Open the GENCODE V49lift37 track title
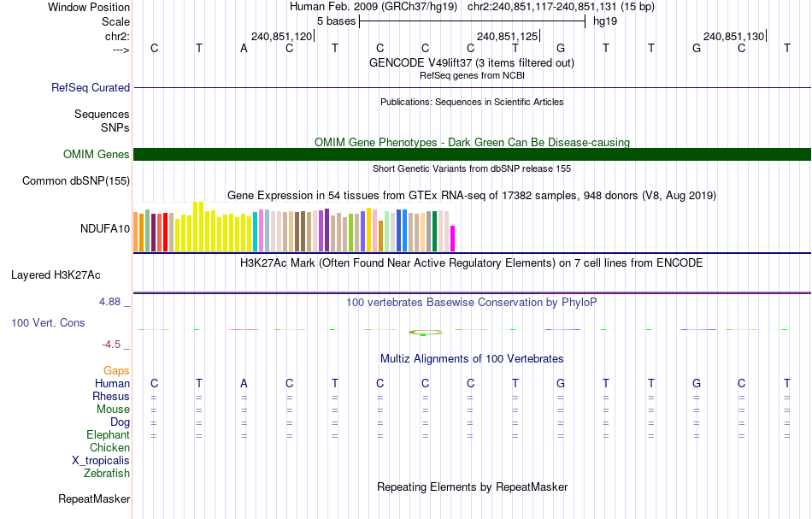812x519 pixels. (x=472, y=62)
